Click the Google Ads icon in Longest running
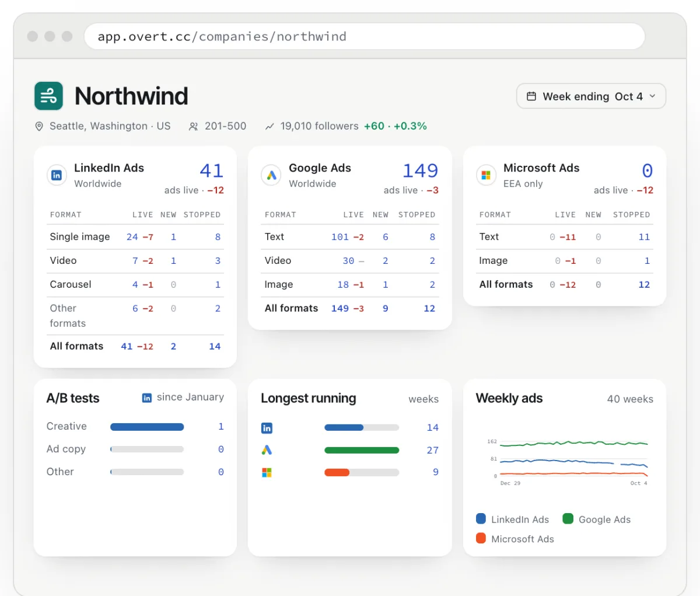700x596 pixels. (267, 450)
